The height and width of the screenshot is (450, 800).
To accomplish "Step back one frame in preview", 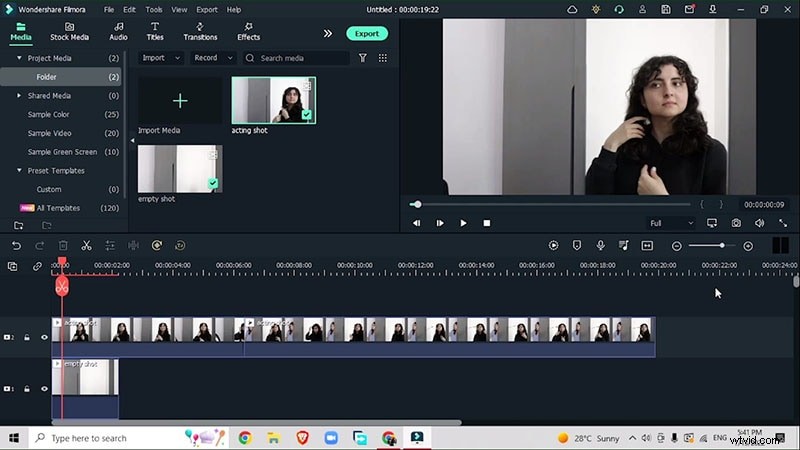I will point(416,223).
